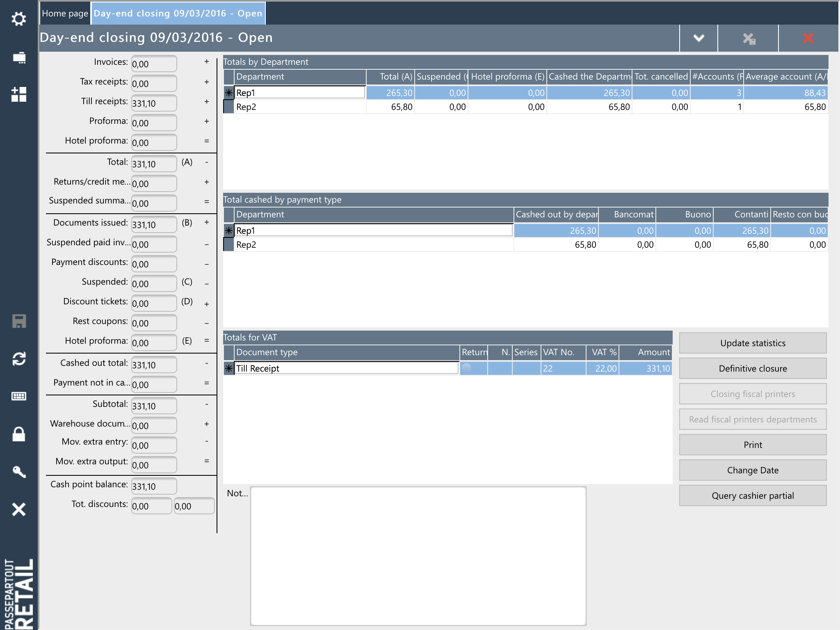The height and width of the screenshot is (630, 840).
Task: Click the red X close header icon
Action: coord(808,39)
